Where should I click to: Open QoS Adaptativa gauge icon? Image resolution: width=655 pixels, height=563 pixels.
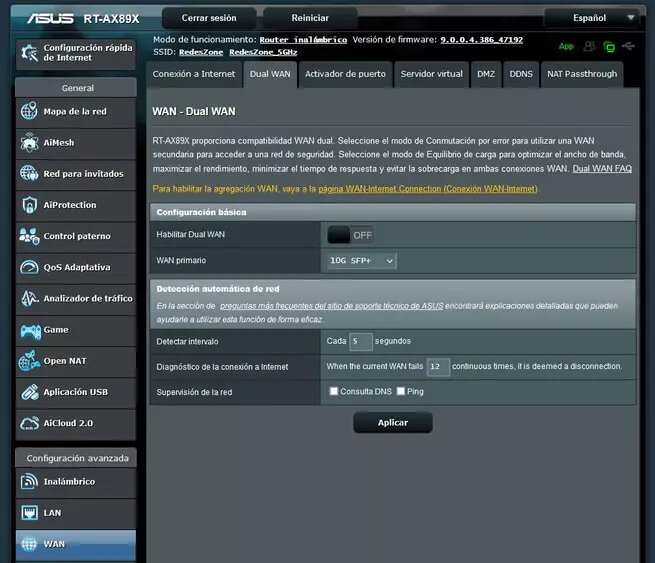click(x=28, y=268)
